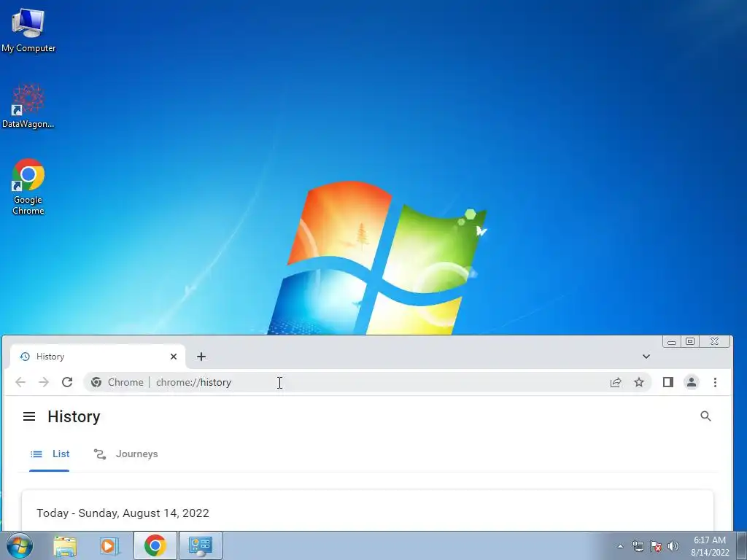The width and height of the screenshot is (747, 560).
Task: Minimize the Chrome window
Action: [x=672, y=341]
